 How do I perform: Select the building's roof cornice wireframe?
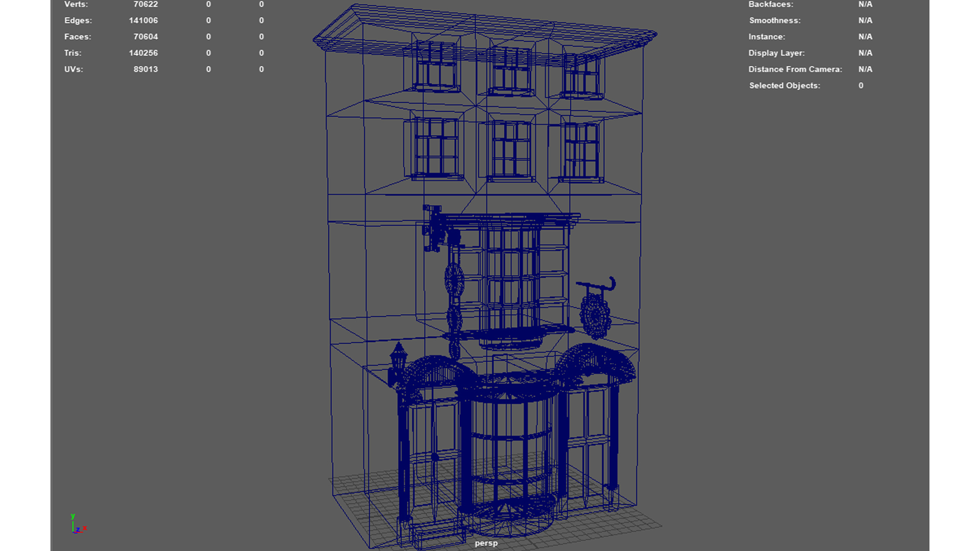(x=485, y=36)
